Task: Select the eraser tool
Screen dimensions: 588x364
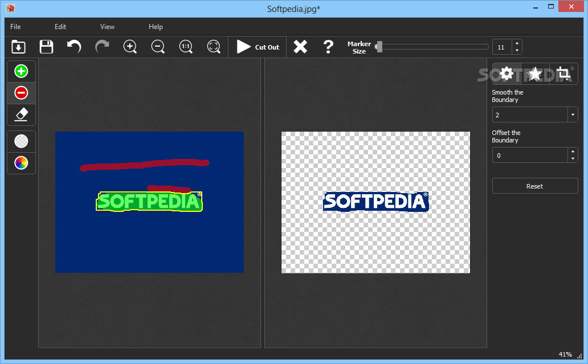Action: (22, 114)
